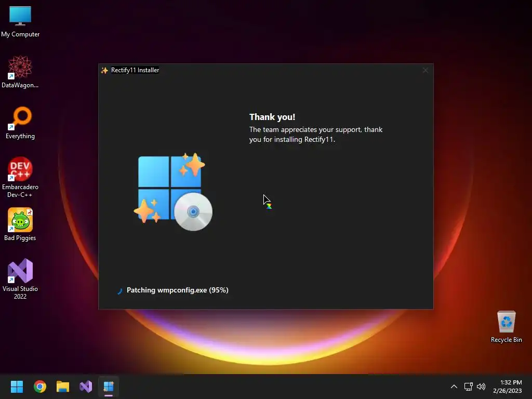This screenshot has height=399, width=532.
Task: Open the network status tray icon
Action: coord(468,387)
